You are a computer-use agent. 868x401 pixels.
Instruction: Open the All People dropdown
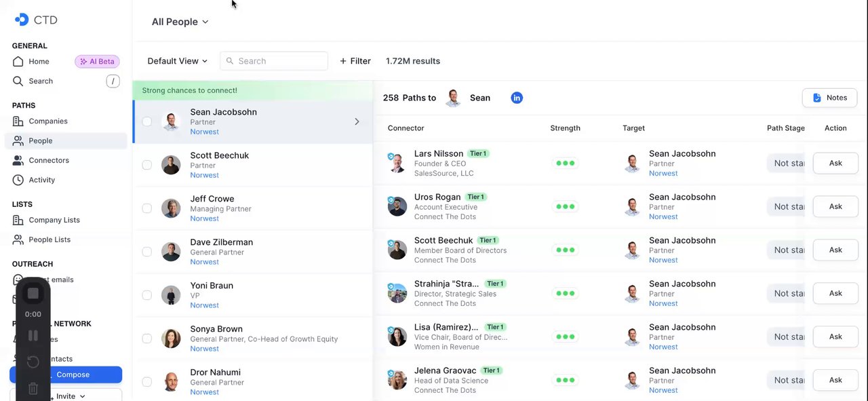(180, 22)
